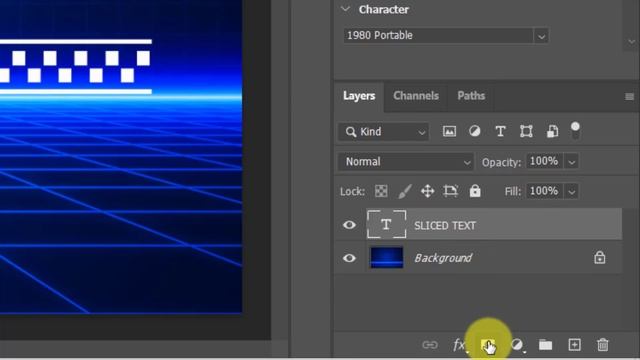640x360 pixels.
Task: Click Background layer lock icon
Action: [600, 258]
